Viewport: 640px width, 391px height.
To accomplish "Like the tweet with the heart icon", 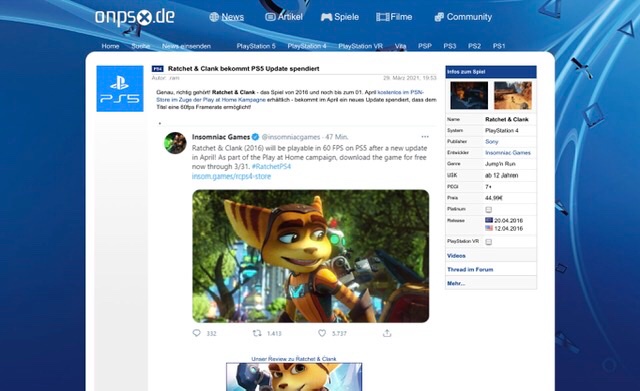I will click(x=322, y=333).
